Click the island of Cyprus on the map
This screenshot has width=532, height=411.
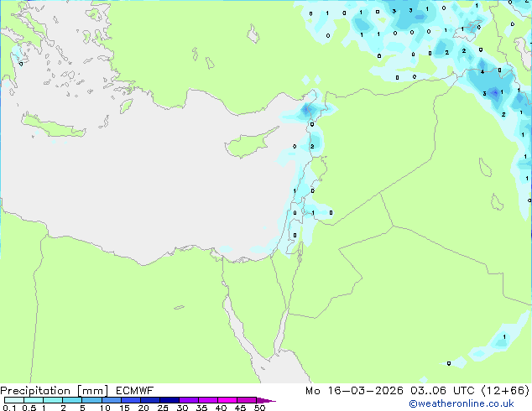point(249,144)
